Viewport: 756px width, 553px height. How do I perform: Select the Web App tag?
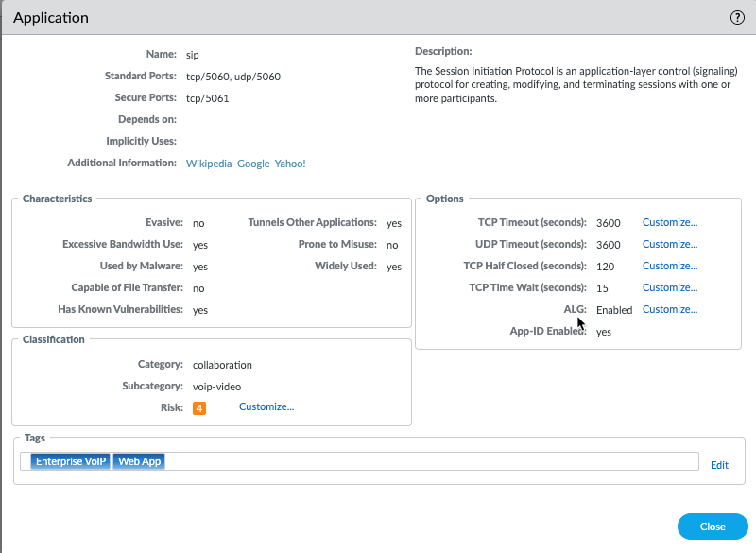coord(139,462)
